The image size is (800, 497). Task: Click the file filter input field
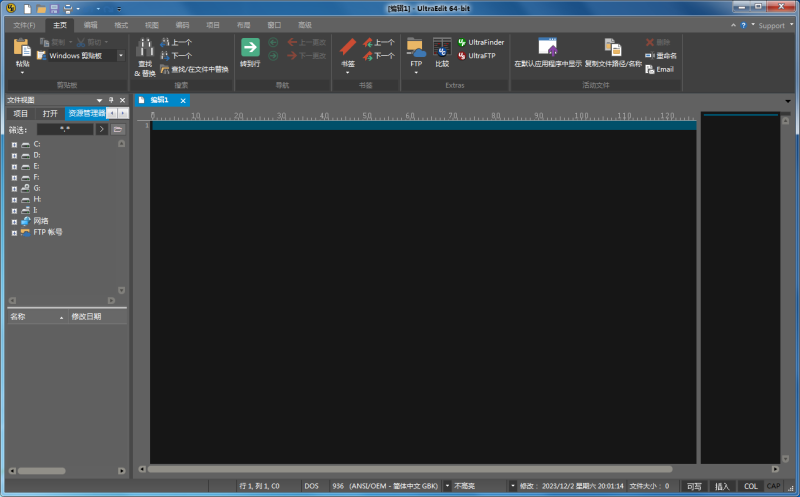(x=65, y=129)
